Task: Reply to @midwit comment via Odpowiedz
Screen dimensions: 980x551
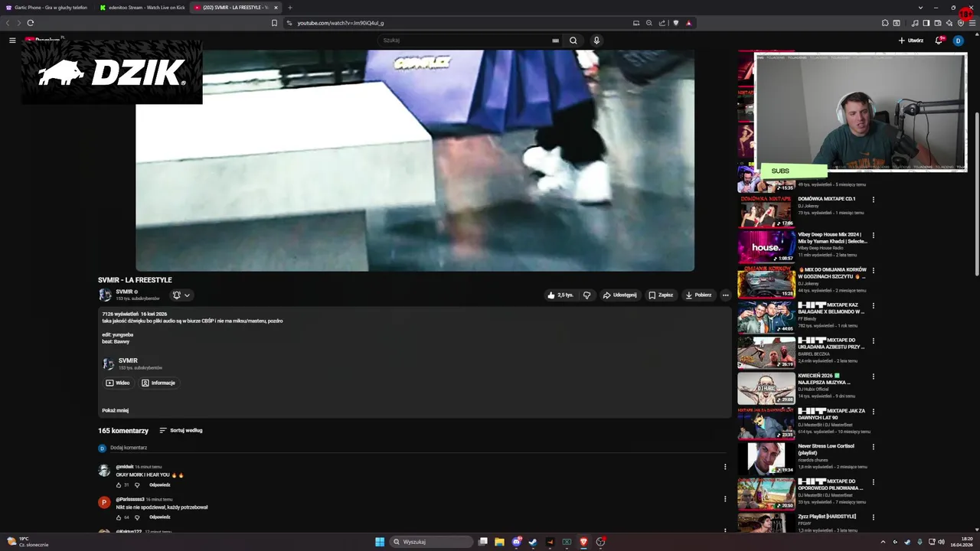Action: pos(160,485)
